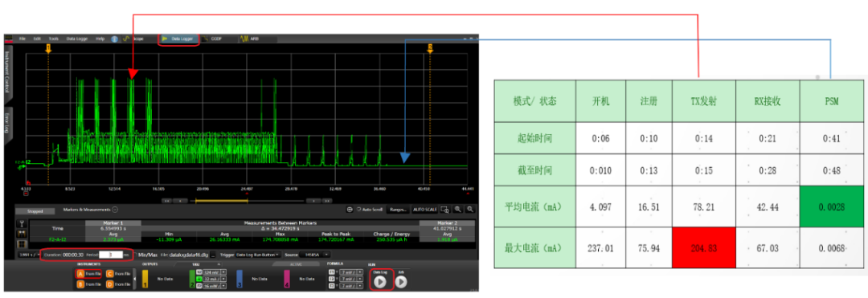
Task: Click the blue info icon beside Help
Action: click(115, 39)
